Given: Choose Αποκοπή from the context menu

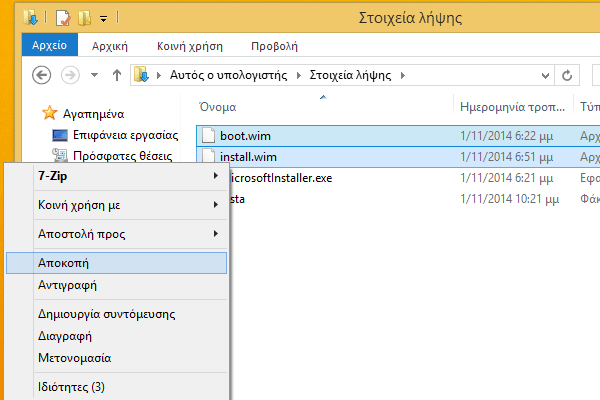Looking at the screenshot, I should [x=117, y=263].
